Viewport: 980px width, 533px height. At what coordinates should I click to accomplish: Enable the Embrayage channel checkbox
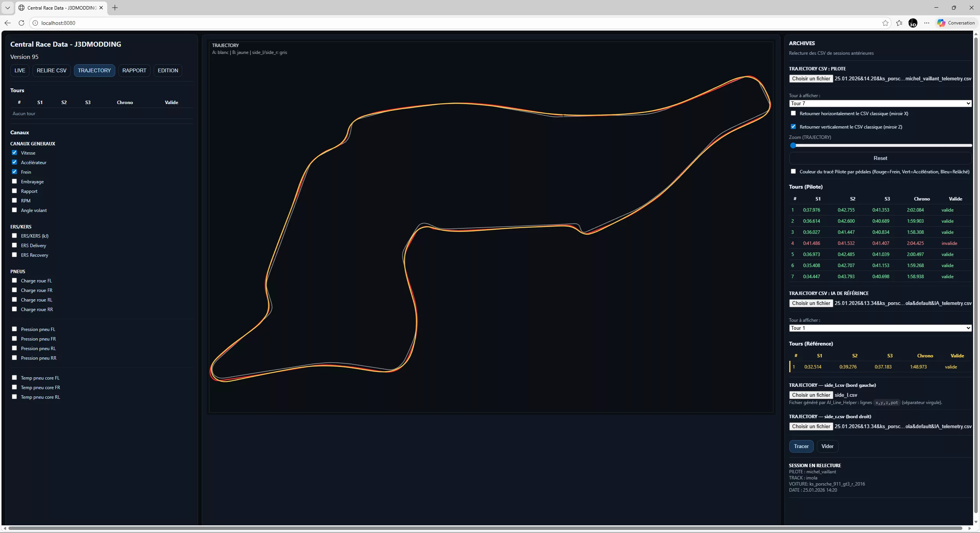15,181
